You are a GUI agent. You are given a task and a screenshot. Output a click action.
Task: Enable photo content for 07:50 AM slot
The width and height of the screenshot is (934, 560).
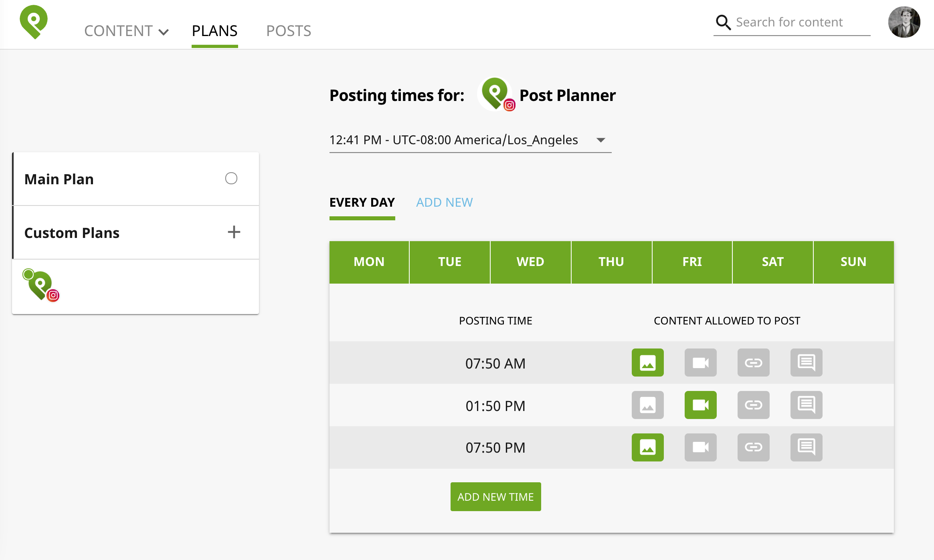(x=648, y=362)
